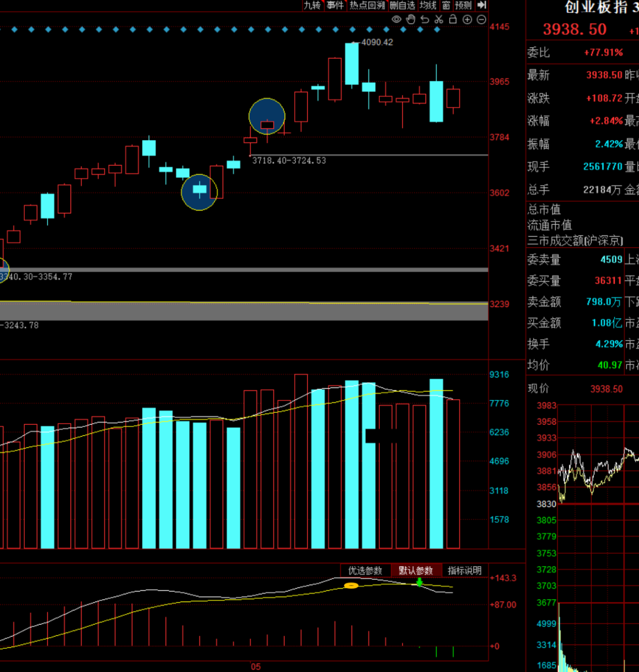The image size is (639, 672).
Task: Select the hand pan tool
Action: tap(411, 20)
